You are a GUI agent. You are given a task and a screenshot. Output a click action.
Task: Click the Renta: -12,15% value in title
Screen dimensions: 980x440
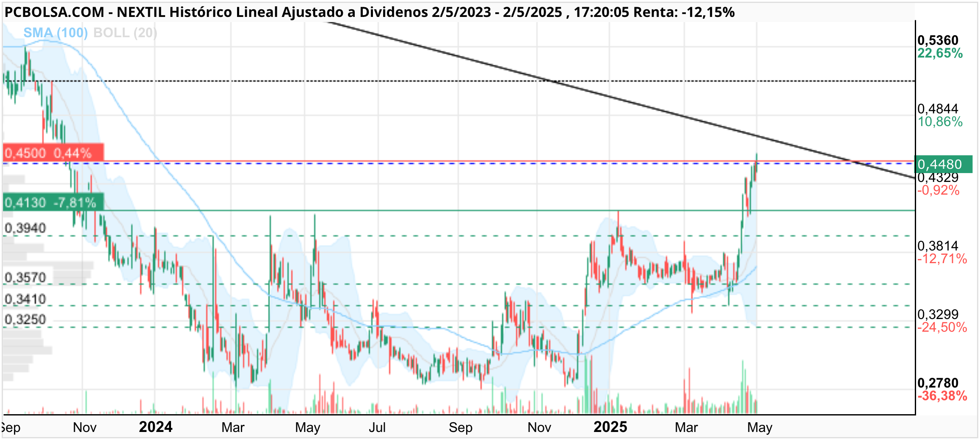pyautogui.click(x=684, y=12)
